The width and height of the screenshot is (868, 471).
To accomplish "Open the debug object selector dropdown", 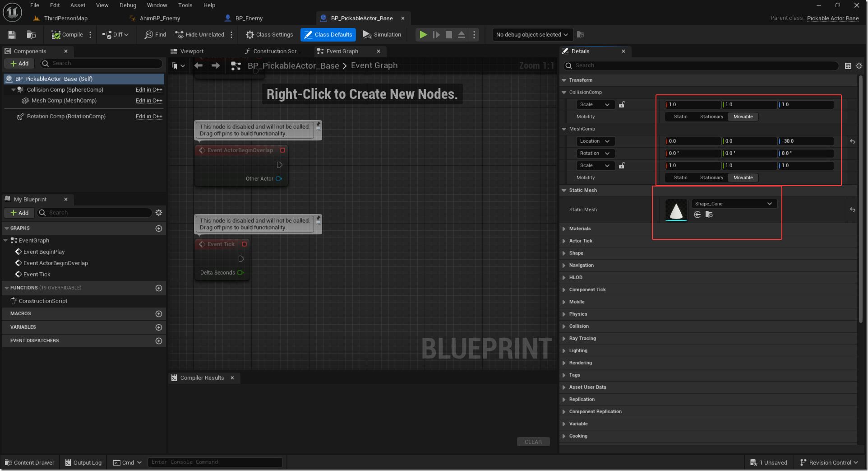I will 532,35.
